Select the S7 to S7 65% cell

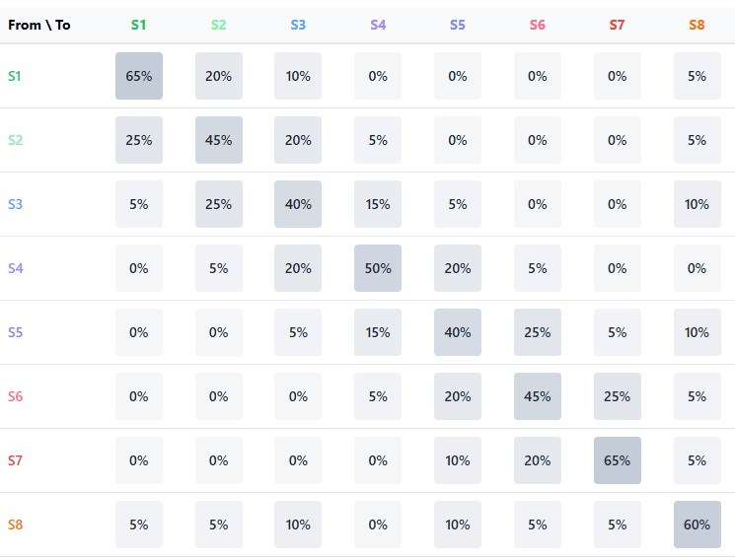(618, 460)
